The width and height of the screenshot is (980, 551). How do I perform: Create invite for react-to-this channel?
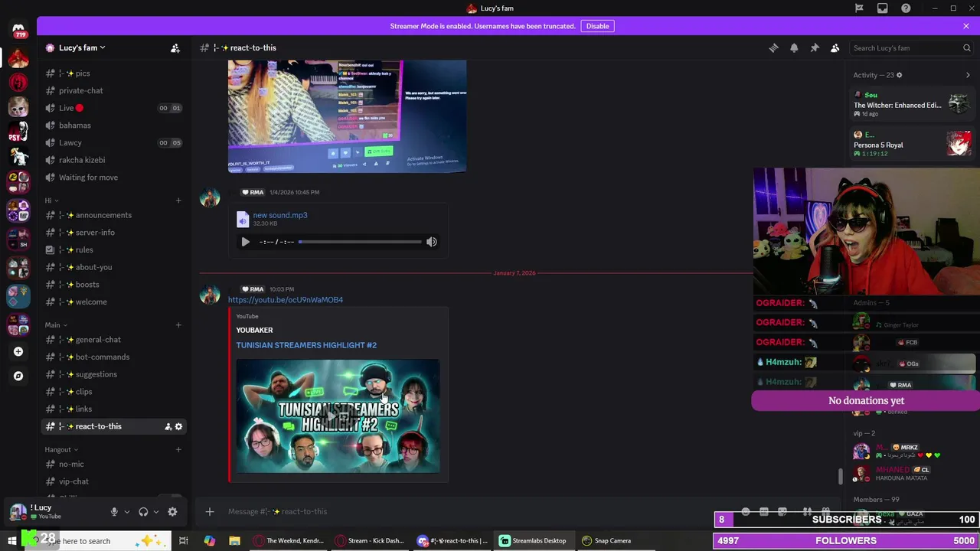(168, 426)
